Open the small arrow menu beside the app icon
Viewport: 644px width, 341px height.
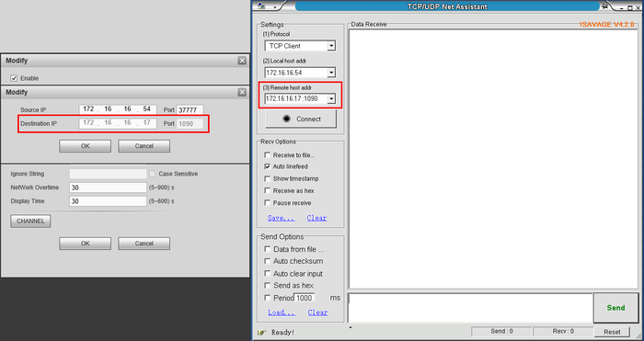[x=274, y=7]
